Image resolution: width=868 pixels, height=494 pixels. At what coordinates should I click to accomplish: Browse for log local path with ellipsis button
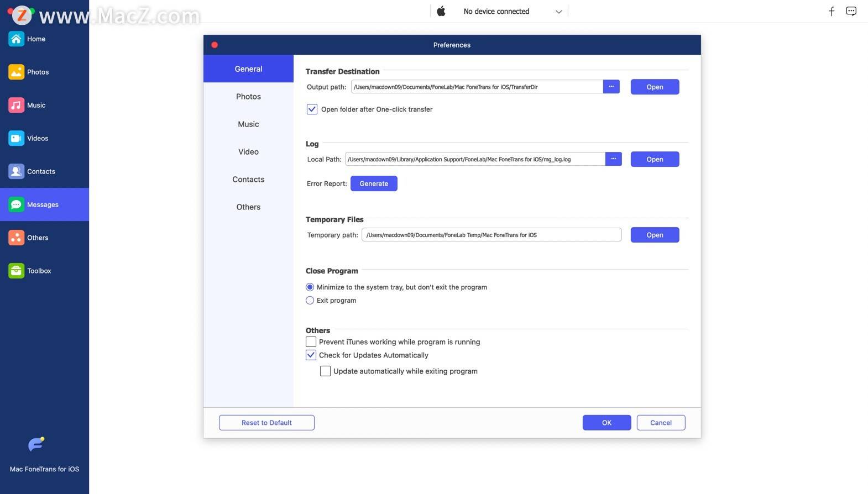pos(613,159)
